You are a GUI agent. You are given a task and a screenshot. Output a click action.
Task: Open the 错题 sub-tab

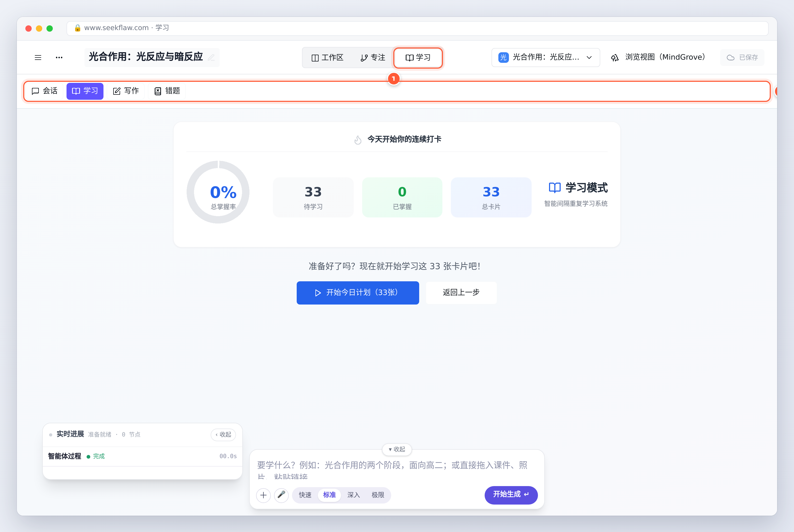tap(167, 91)
